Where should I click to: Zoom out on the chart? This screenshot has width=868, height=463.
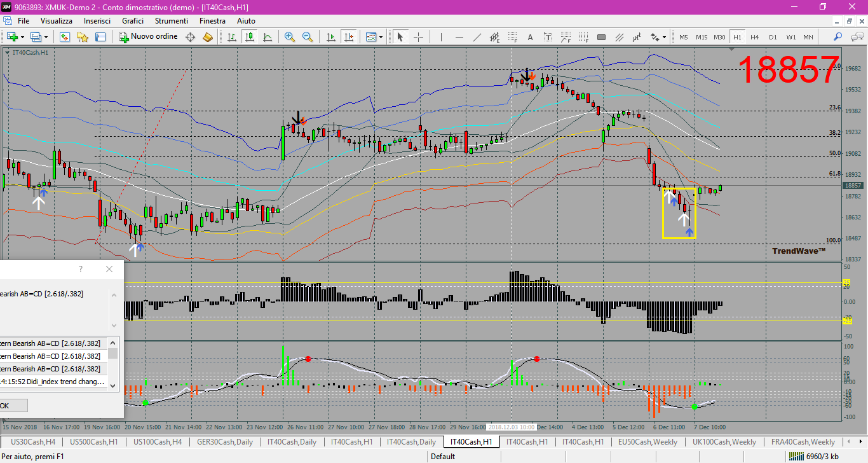click(308, 37)
